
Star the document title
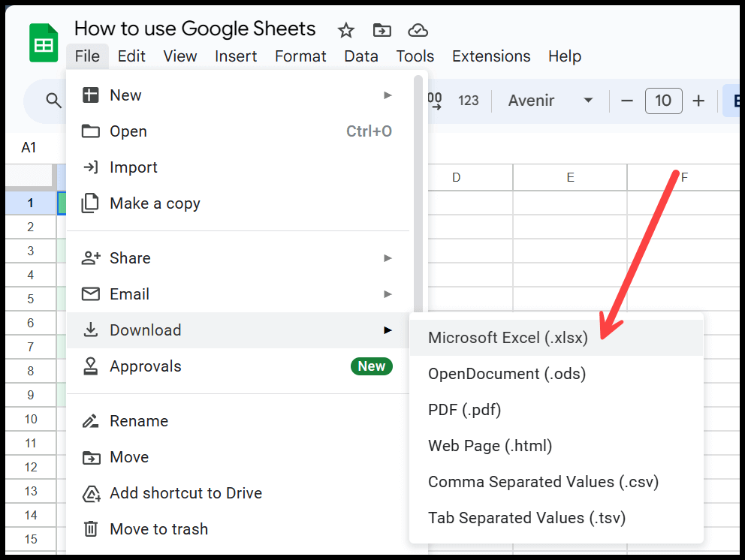tap(346, 30)
